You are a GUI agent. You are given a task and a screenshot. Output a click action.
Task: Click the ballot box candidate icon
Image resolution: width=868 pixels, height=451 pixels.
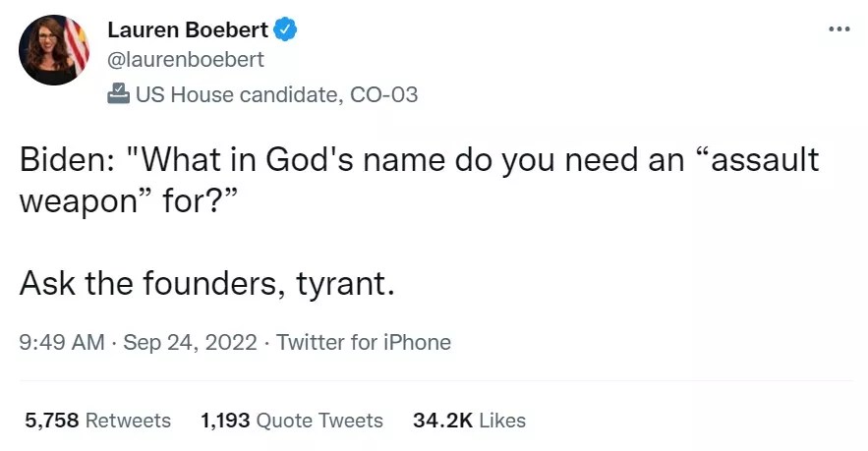(117, 94)
